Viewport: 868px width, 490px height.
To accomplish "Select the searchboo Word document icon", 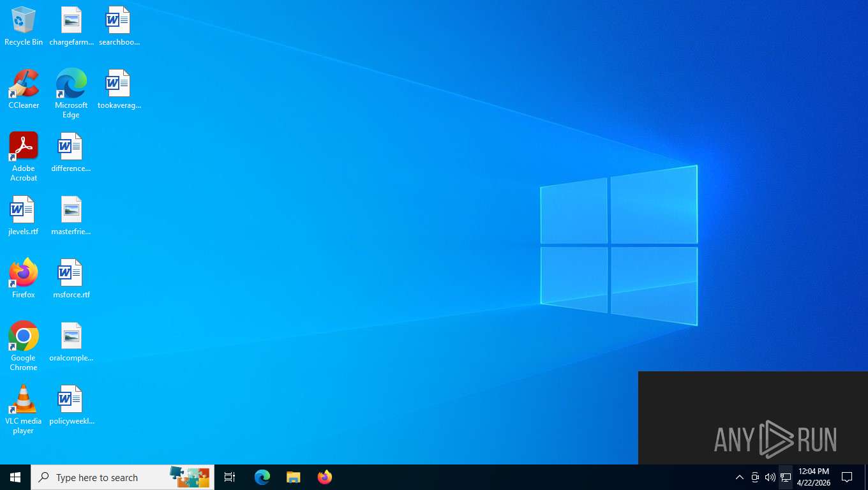I will pos(119,26).
